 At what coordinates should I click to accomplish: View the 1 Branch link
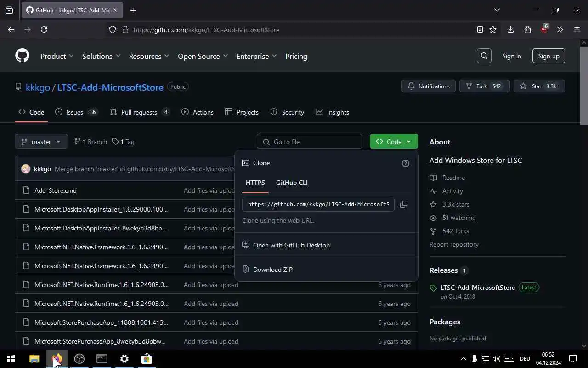pos(90,142)
